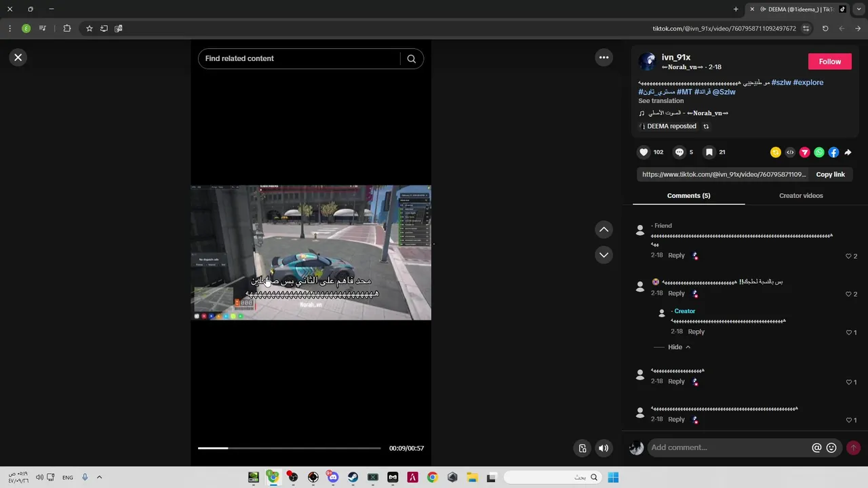The width and height of the screenshot is (868, 488).
Task: Show hidden system tray icons chevron
Action: (99, 477)
